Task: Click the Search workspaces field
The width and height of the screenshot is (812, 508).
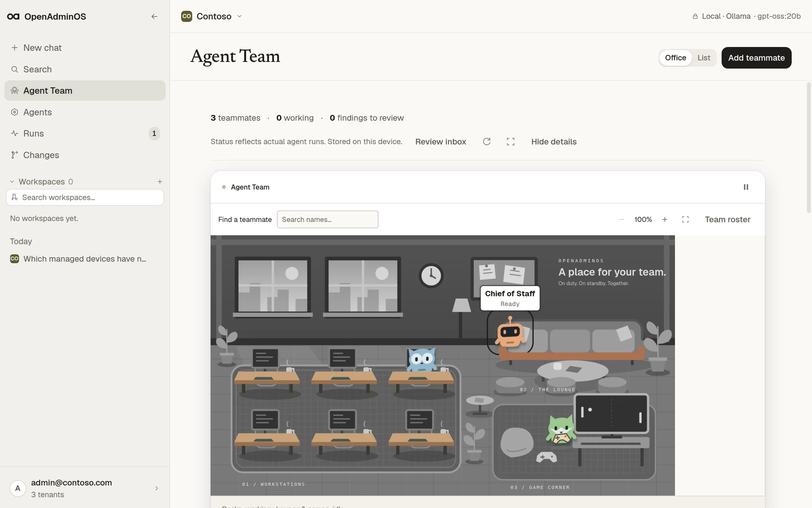Action: coord(85,197)
